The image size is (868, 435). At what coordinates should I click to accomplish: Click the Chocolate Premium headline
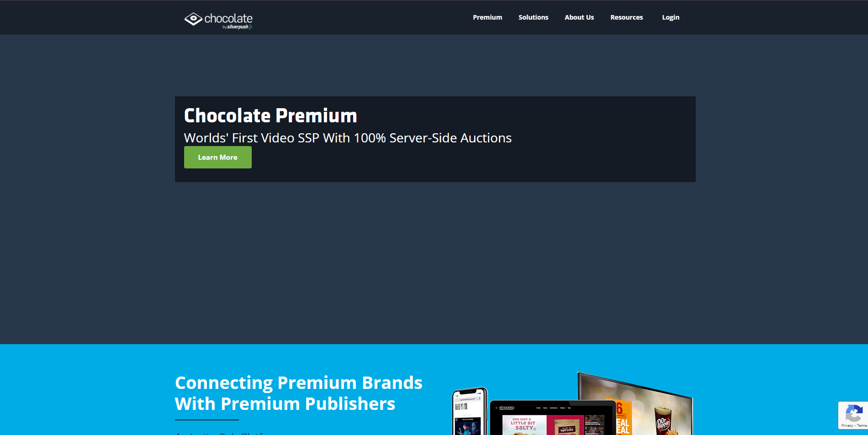click(270, 115)
